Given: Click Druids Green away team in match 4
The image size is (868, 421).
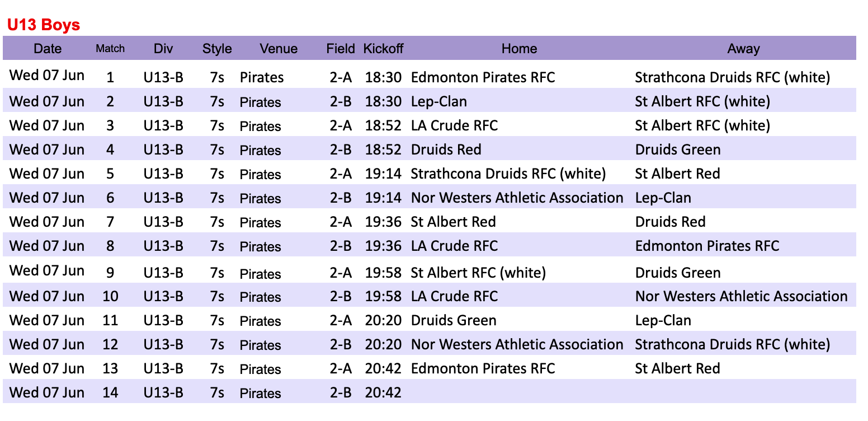Looking at the screenshot, I should click(x=678, y=149).
